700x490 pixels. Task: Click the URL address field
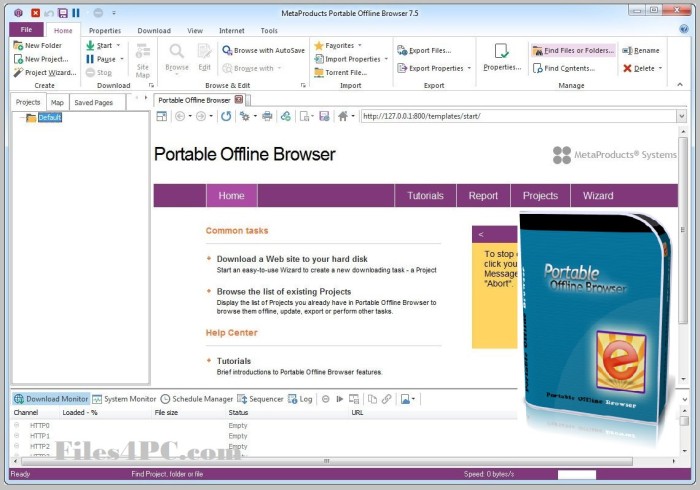coord(518,116)
